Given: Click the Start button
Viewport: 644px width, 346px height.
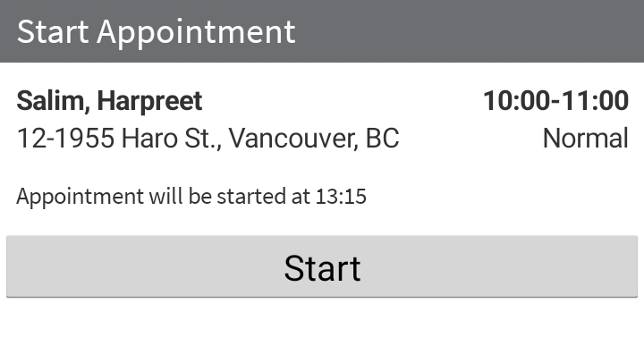Looking at the screenshot, I should pyautogui.click(x=322, y=266).
